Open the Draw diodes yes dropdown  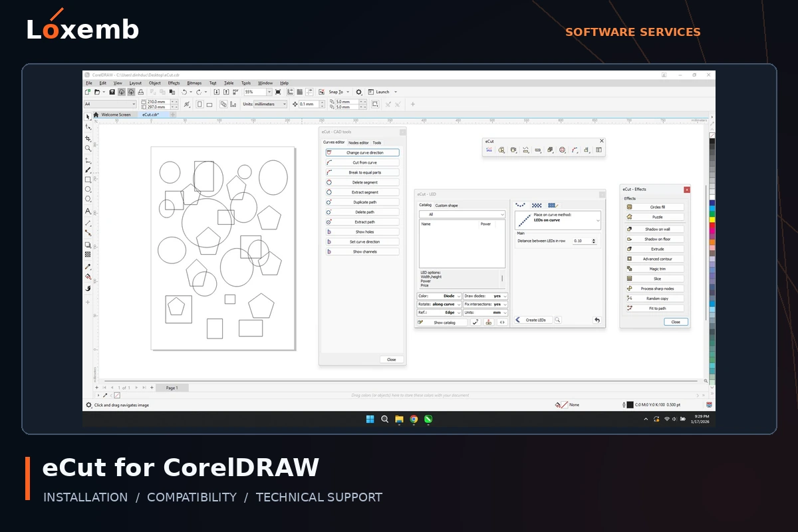coord(485,296)
